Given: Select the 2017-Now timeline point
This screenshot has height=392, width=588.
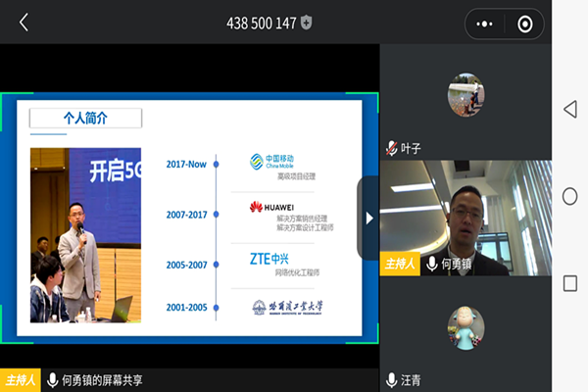Looking at the screenshot, I should coord(216,164).
